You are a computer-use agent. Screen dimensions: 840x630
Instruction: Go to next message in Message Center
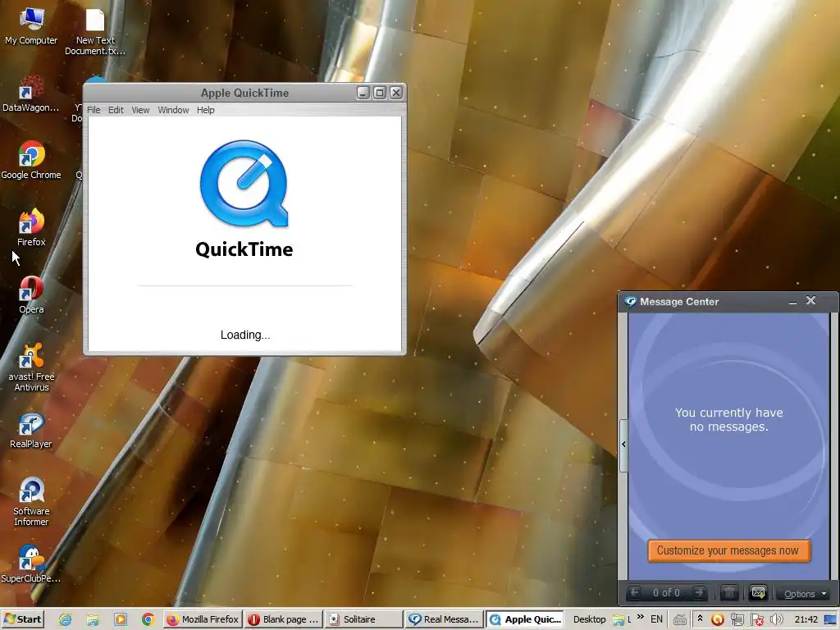699,592
